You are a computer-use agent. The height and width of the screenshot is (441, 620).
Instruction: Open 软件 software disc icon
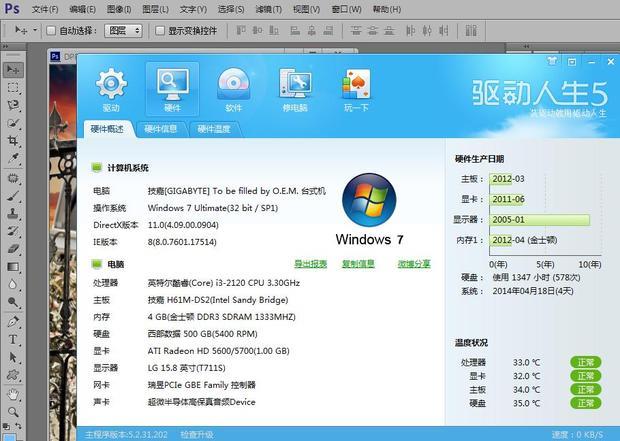pos(234,89)
